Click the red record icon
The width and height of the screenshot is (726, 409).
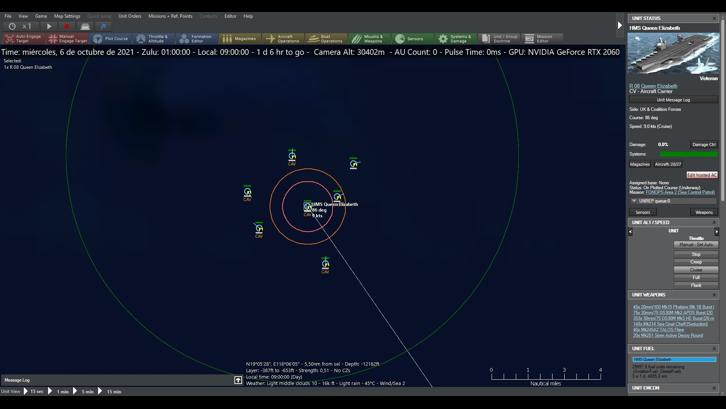(67, 26)
